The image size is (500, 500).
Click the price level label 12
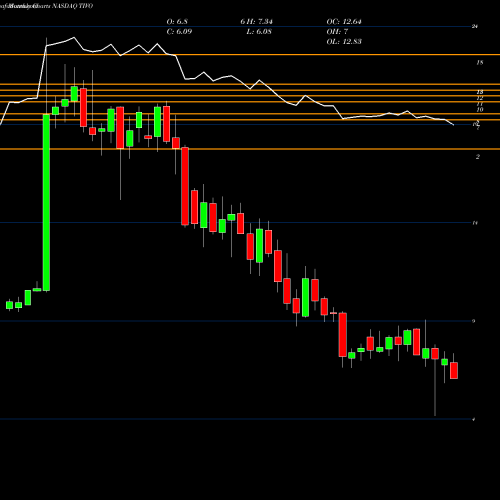coord(480,98)
